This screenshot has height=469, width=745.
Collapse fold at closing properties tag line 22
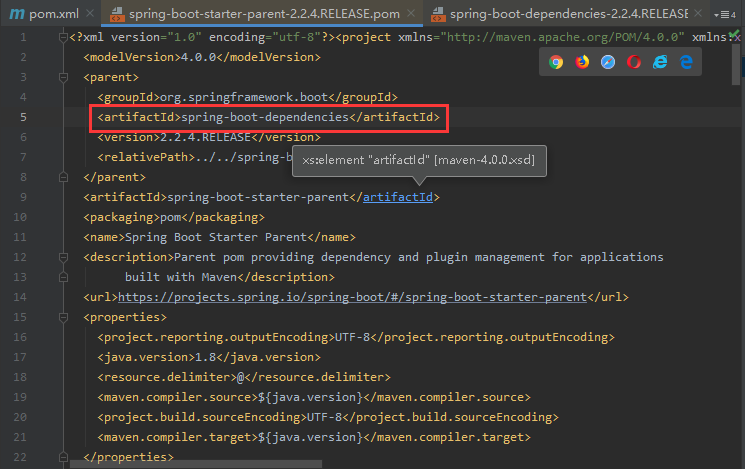point(63,457)
